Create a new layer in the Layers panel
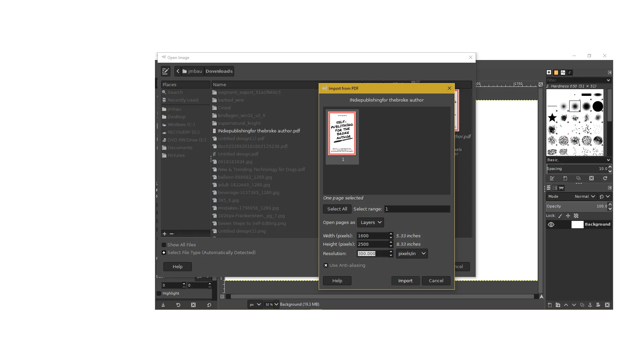This screenshot has height=362, width=644. tap(549, 305)
